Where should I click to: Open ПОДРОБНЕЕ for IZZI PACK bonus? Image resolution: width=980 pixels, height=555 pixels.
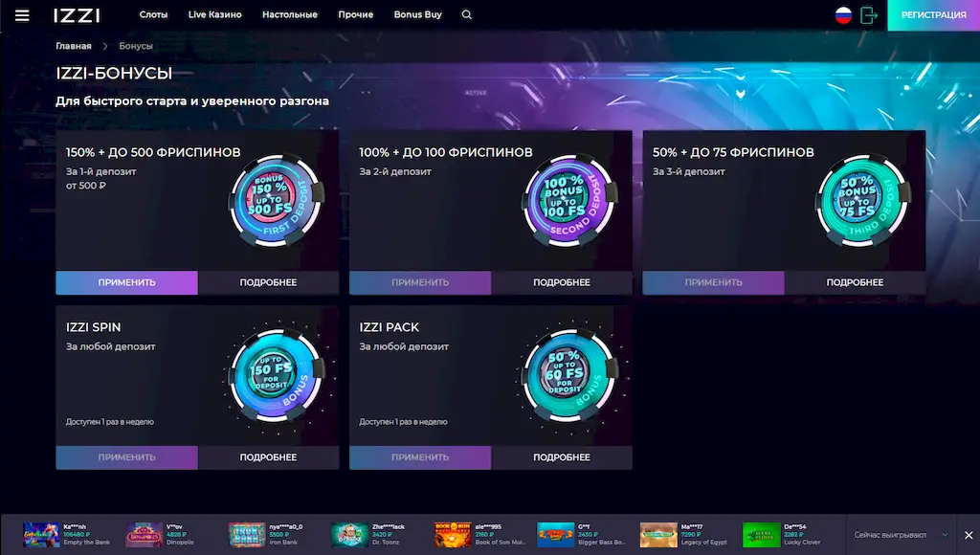[562, 457]
